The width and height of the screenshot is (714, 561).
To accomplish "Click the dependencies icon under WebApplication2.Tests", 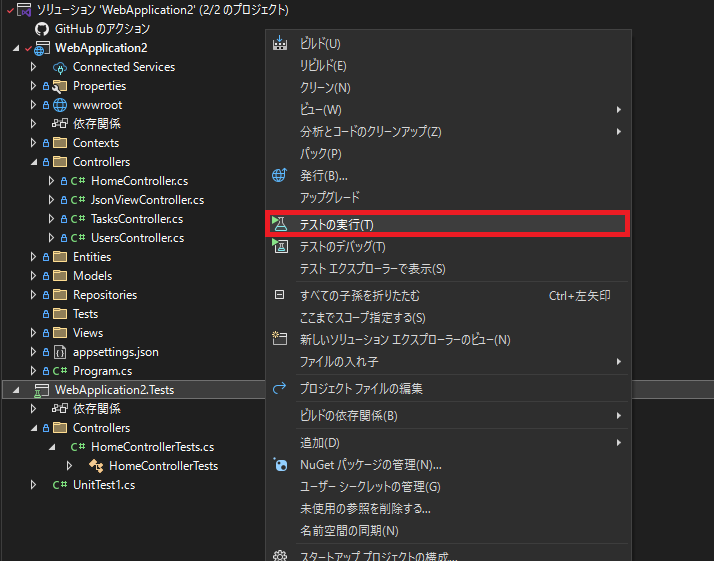I will (x=60, y=409).
